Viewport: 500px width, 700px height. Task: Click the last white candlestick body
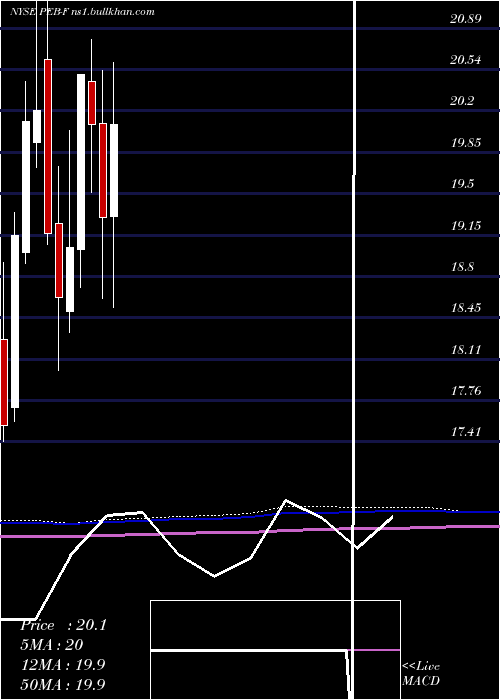[114, 171]
